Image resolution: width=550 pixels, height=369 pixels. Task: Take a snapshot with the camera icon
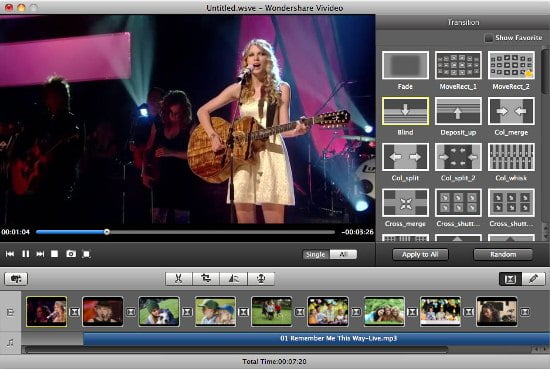[x=71, y=254]
